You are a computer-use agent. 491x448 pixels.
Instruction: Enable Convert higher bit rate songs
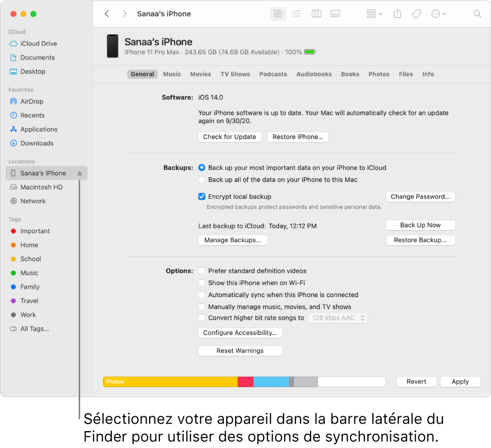pos(202,318)
